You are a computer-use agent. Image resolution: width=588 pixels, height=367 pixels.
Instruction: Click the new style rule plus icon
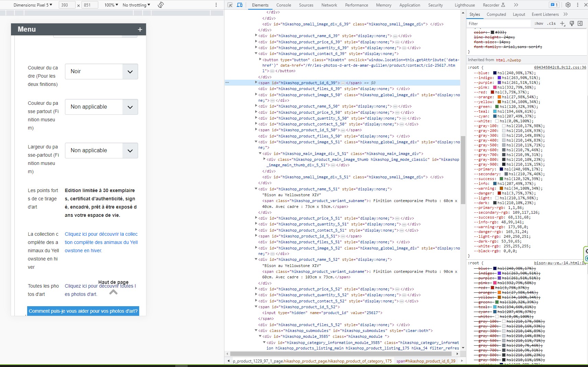562,23
